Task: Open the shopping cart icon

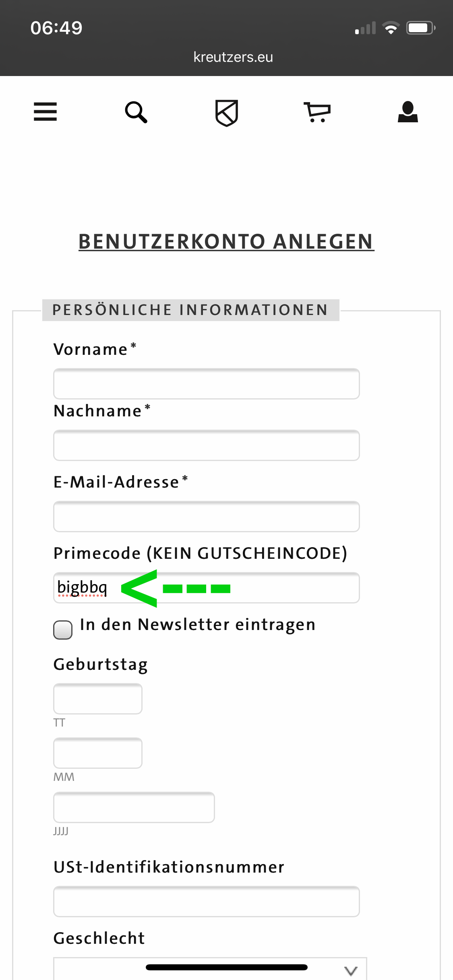Action: (x=317, y=112)
